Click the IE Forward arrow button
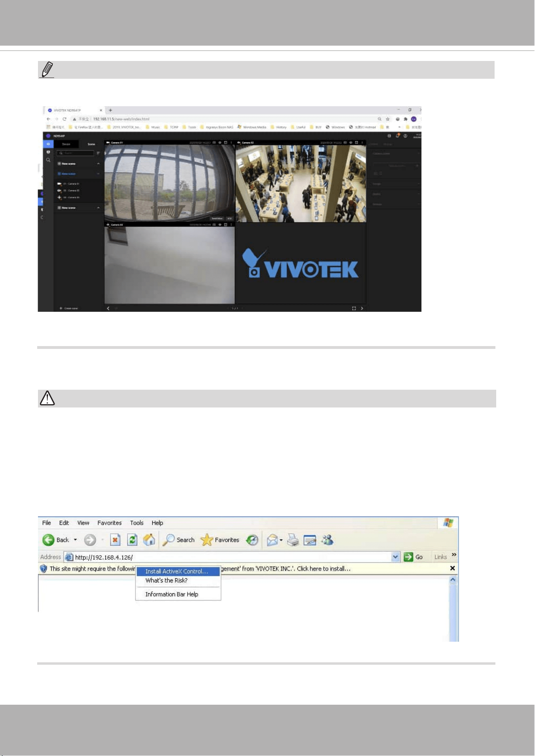 (x=90, y=540)
